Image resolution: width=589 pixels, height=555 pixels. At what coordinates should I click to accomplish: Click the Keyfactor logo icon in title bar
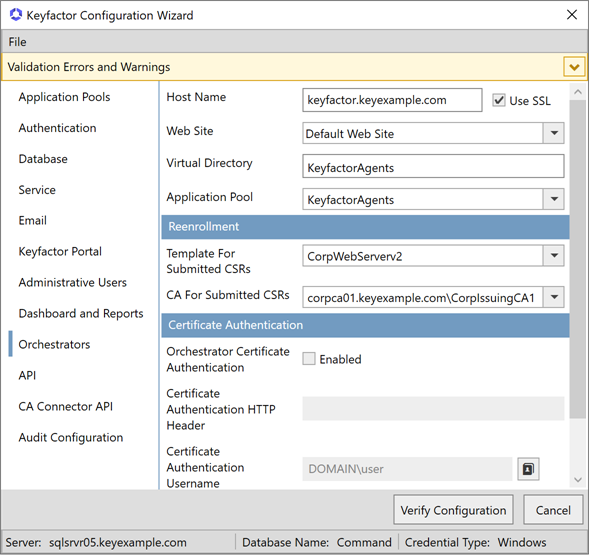point(16,15)
